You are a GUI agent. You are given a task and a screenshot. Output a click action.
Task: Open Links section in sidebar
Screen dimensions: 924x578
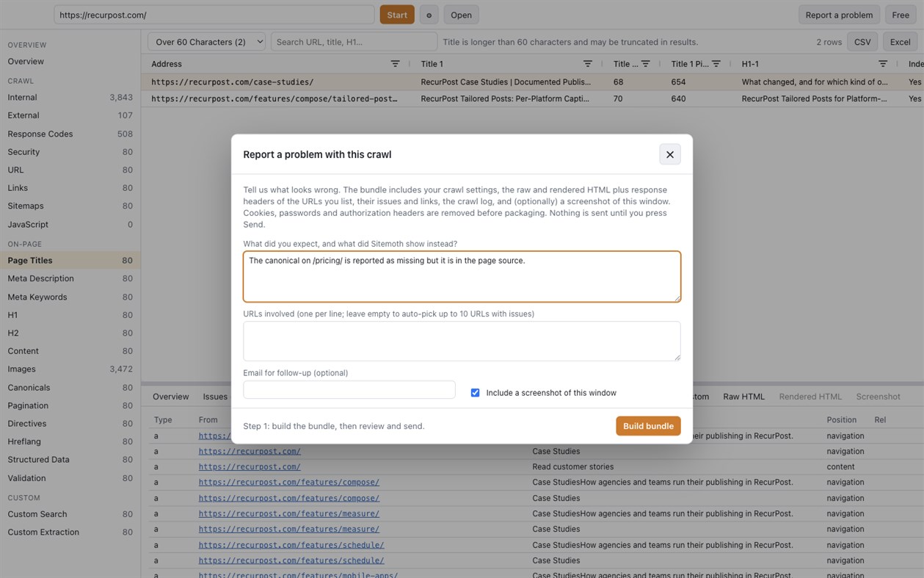tap(70, 188)
